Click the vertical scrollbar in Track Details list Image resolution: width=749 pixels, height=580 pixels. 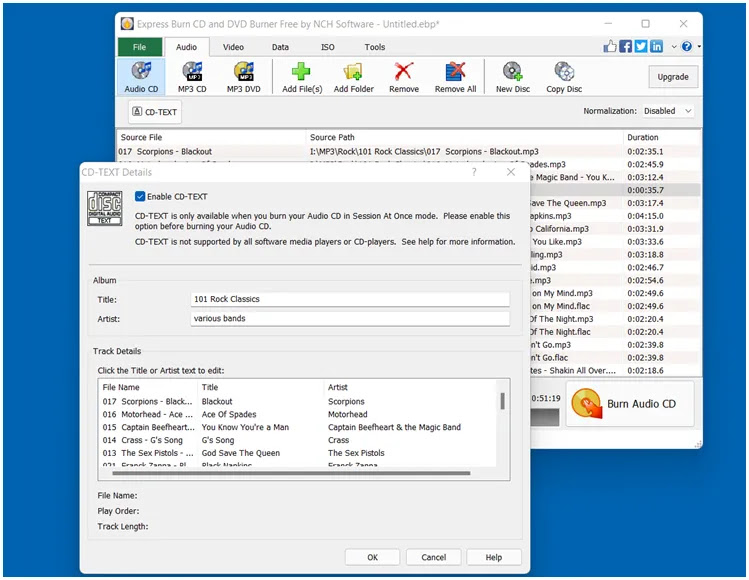(x=503, y=401)
